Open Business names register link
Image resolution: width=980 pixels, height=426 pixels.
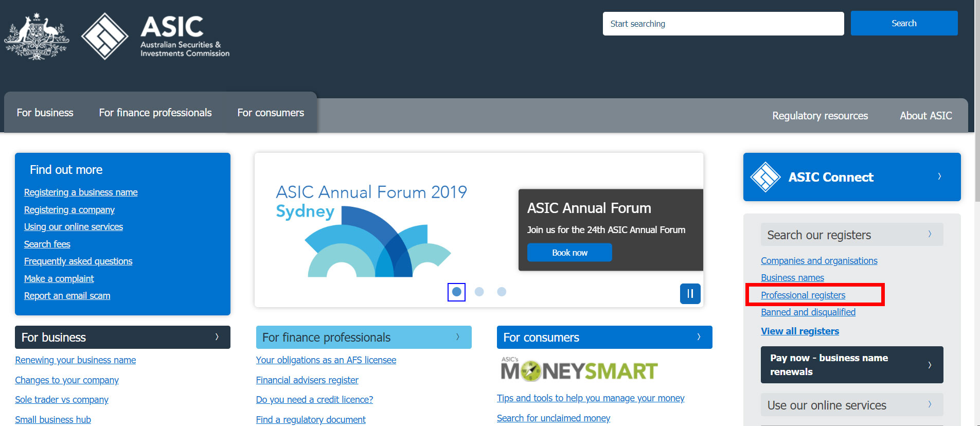792,278
